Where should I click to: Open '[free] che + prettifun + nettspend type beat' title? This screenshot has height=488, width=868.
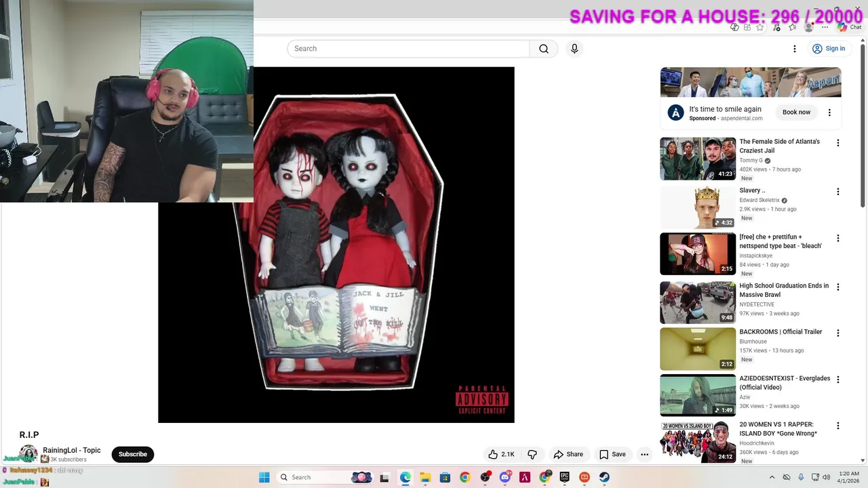781,241
